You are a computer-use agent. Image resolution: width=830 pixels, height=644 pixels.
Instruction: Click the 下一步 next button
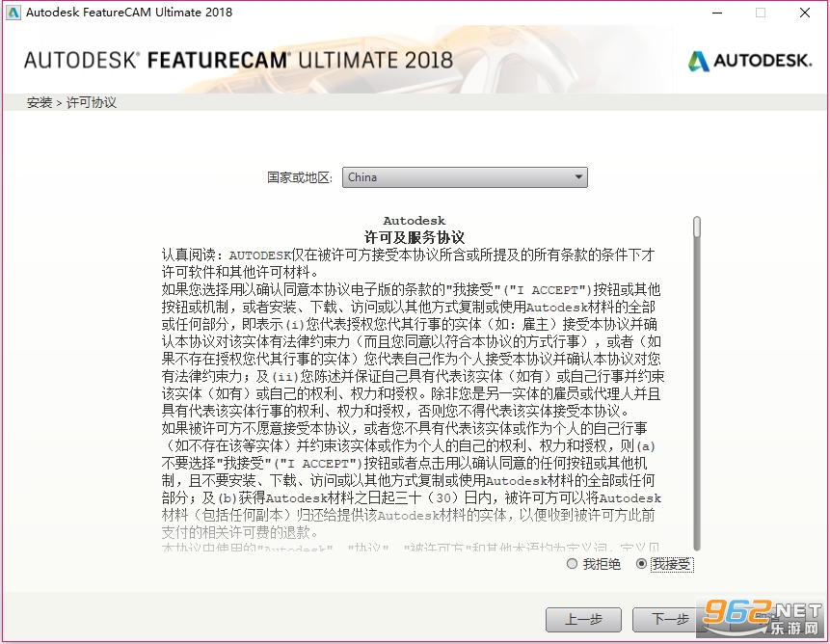pos(669,619)
